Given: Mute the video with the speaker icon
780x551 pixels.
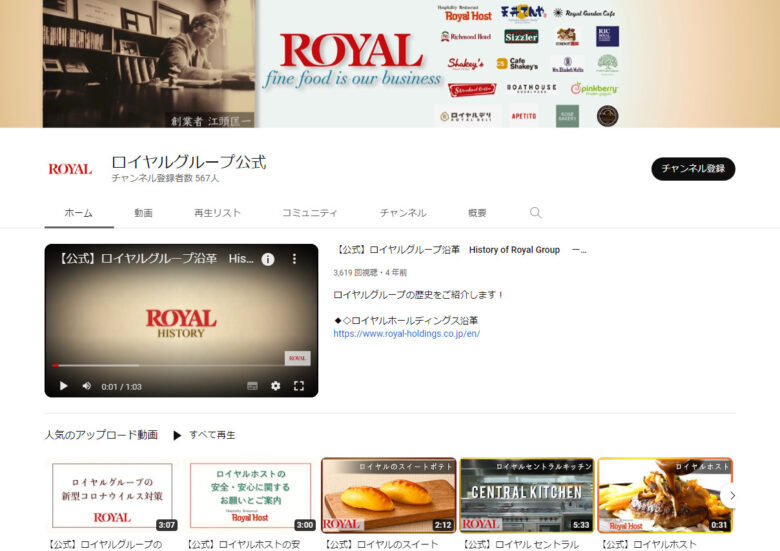Looking at the screenshot, I should pos(87,386).
